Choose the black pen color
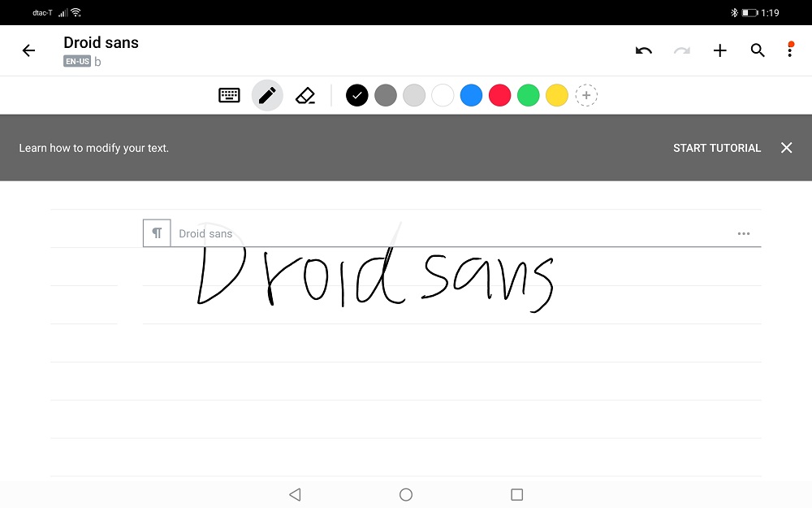The image size is (812, 508). pyautogui.click(x=356, y=95)
